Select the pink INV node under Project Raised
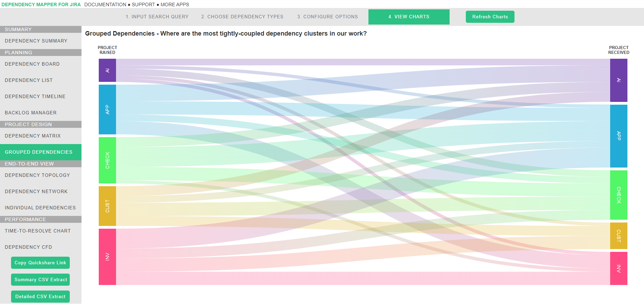 (x=107, y=257)
